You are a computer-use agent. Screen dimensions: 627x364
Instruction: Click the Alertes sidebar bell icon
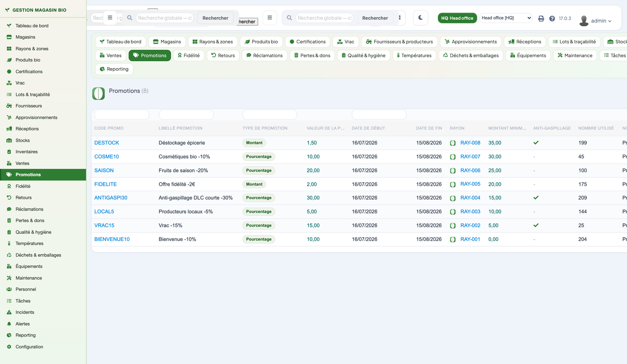9,324
